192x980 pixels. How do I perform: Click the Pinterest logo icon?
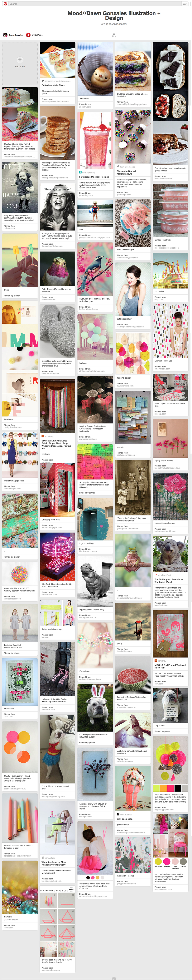point(5,4)
